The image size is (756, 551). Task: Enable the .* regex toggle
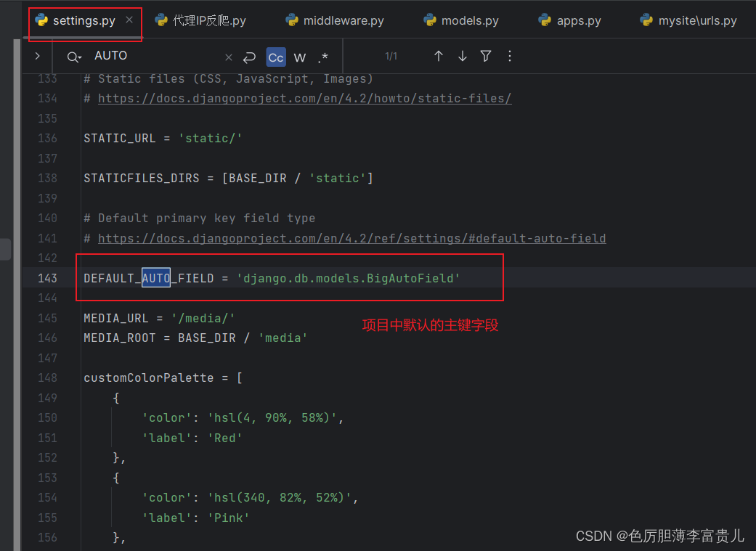click(323, 57)
